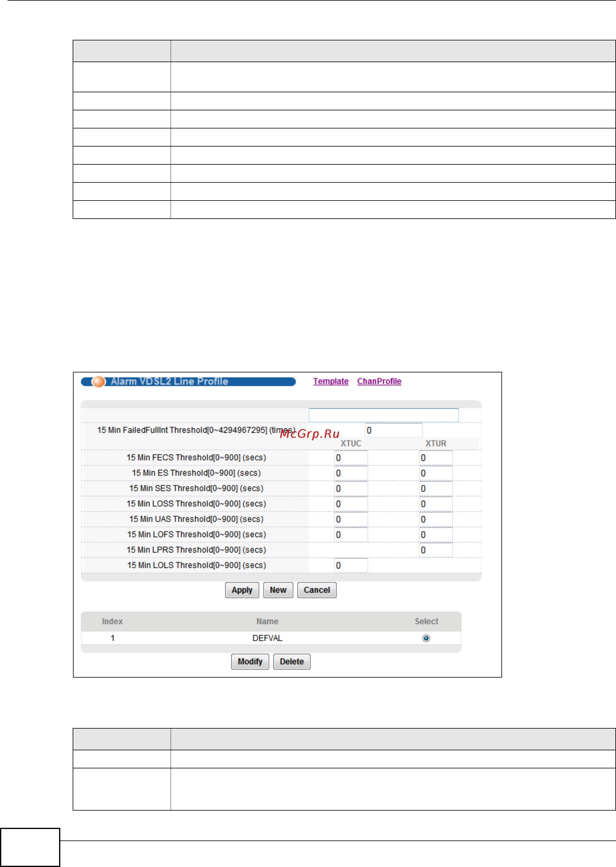Click the orange Alarm VDSL2 Line Profile icon
This screenshot has width=616, height=867.
pos(99,381)
